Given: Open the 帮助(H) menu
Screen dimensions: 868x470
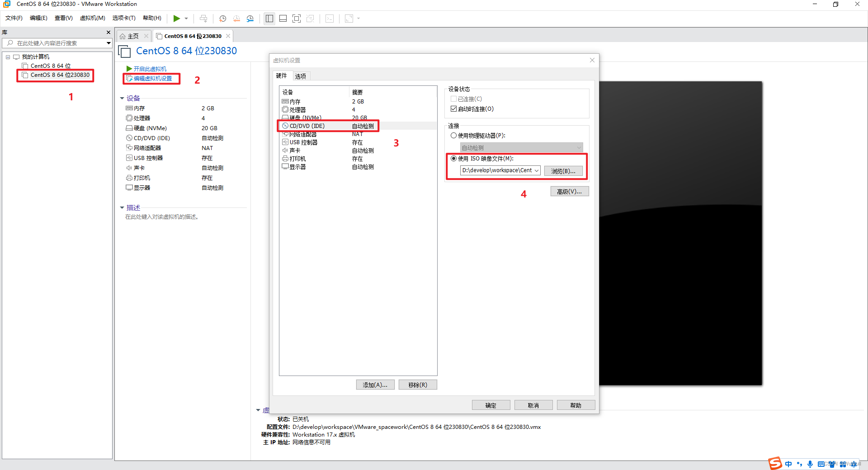Looking at the screenshot, I should point(152,18).
